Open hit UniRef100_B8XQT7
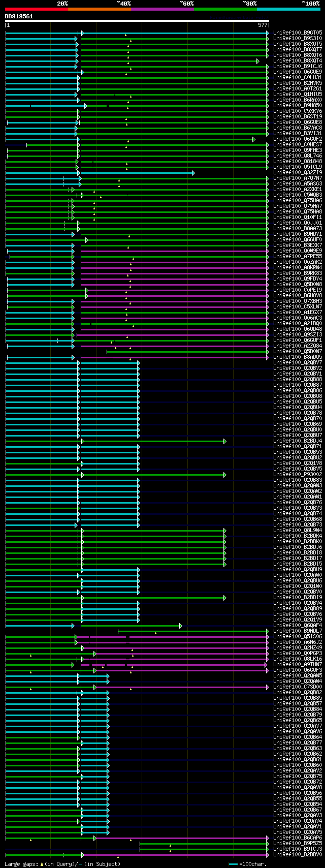 [298, 50]
